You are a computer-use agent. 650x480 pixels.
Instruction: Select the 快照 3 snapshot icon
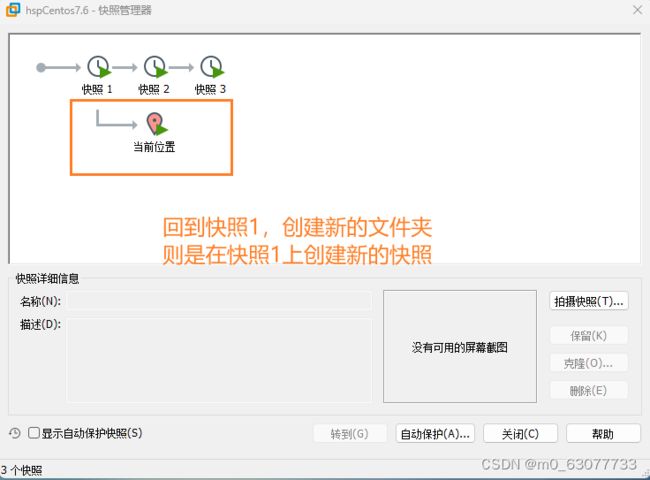tap(212, 67)
